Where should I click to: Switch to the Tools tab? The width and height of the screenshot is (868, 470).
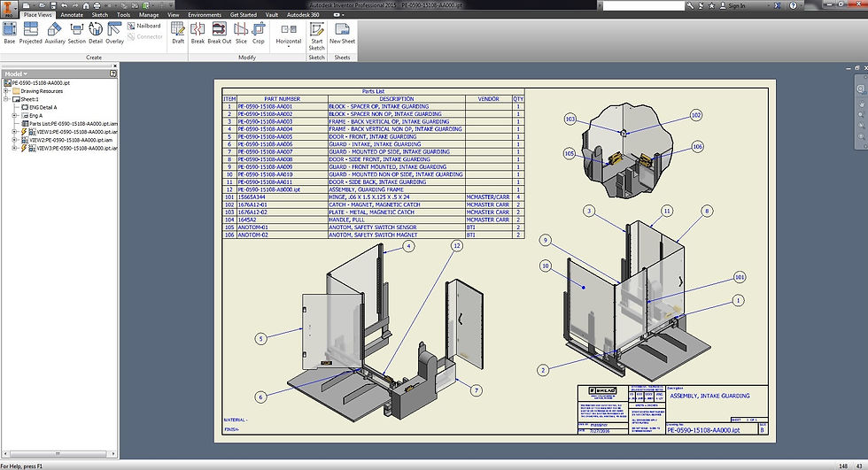coord(123,15)
